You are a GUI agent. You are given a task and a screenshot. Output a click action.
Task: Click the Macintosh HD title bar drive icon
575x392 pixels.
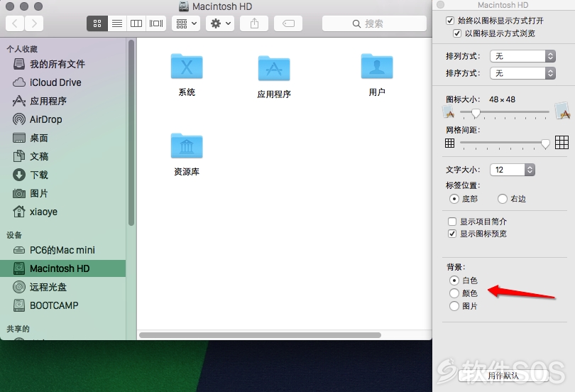click(x=184, y=6)
